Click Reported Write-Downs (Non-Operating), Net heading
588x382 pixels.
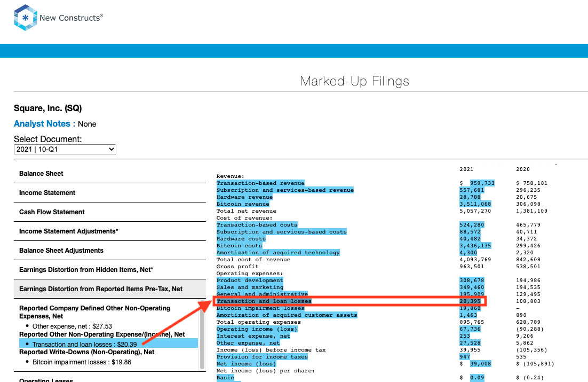pyautogui.click(x=86, y=352)
